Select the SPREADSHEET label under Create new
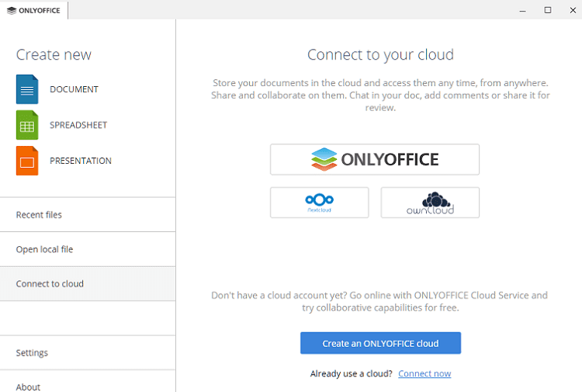This screenshot has width=582, height=392. pos(78,125)
